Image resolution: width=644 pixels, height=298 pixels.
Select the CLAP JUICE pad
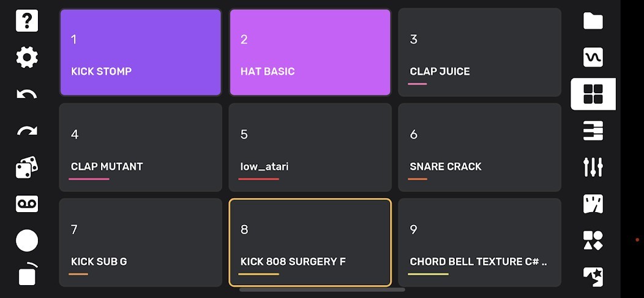point(479,53)
